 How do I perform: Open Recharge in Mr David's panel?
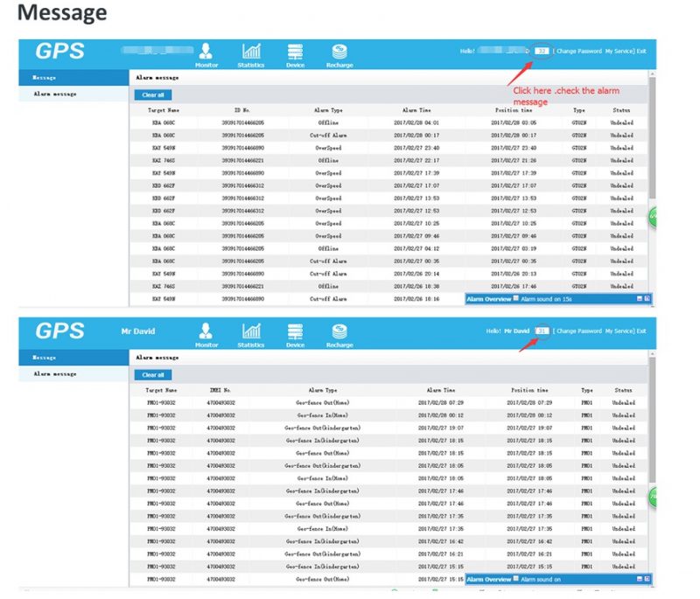339,335
